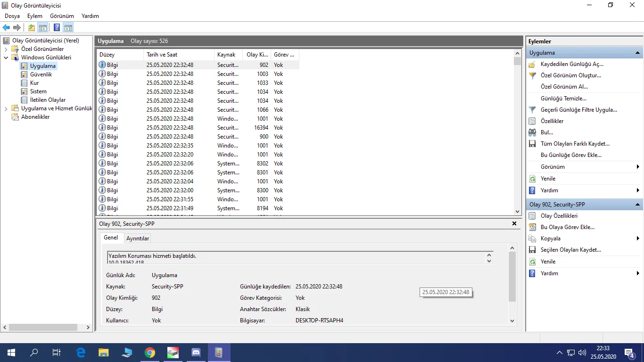The height and width of the screenshot is (362, 644).
Task: Open the Görünüm menu in the menu bar
Action: coord(62,16)
